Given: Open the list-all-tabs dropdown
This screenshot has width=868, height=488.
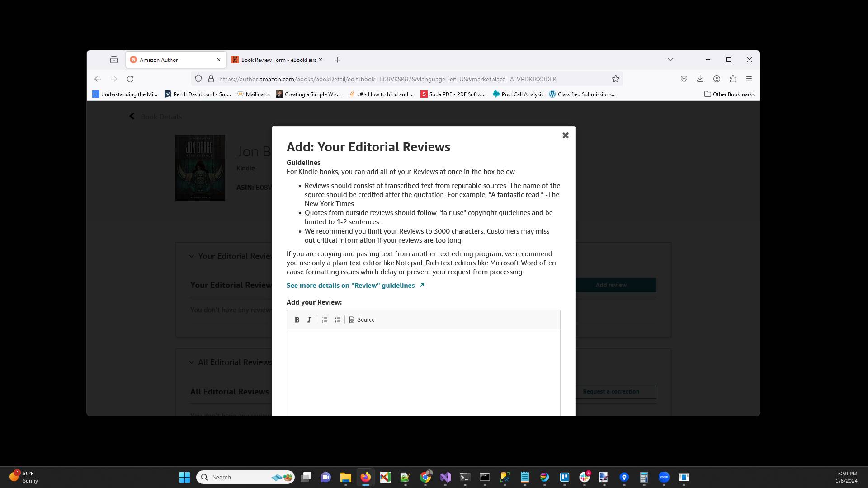Looking at the screenshot, I should pyautogui.click(x=670, y=59).
